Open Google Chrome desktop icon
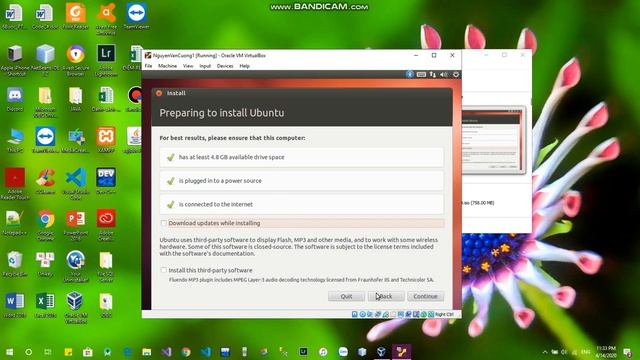The width and height of the screenshot is (640, 360). click(45, 225)
